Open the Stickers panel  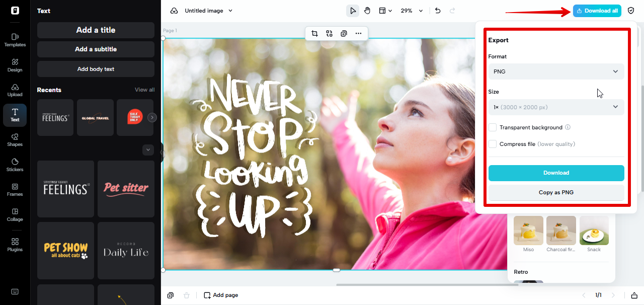tap(15, 165)
